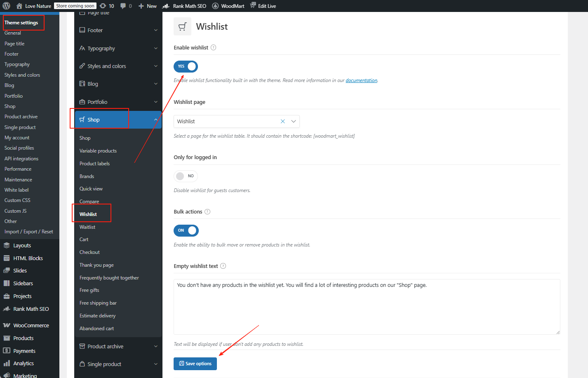Open the wishlist documentation link
The image size is (588, 378).
coord(361,80)
